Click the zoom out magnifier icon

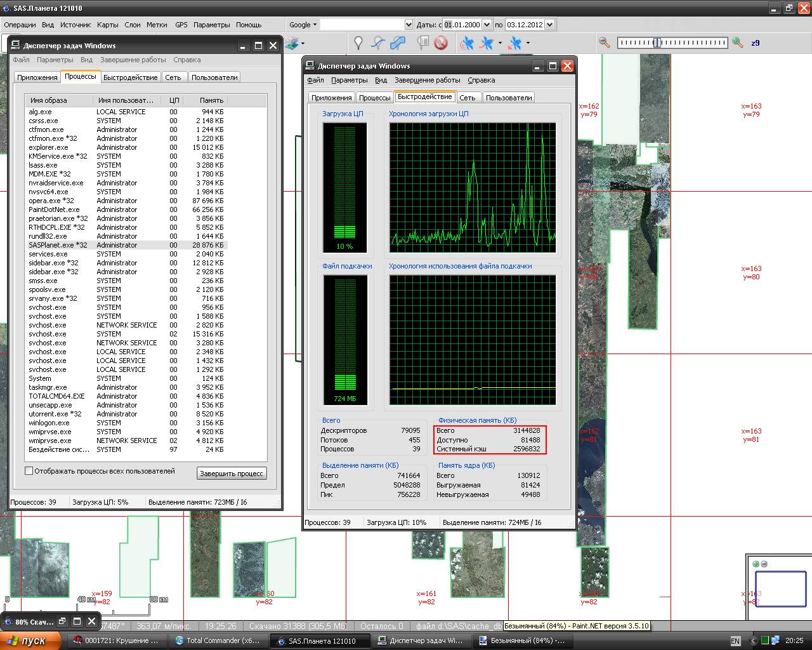pos(605,43)
